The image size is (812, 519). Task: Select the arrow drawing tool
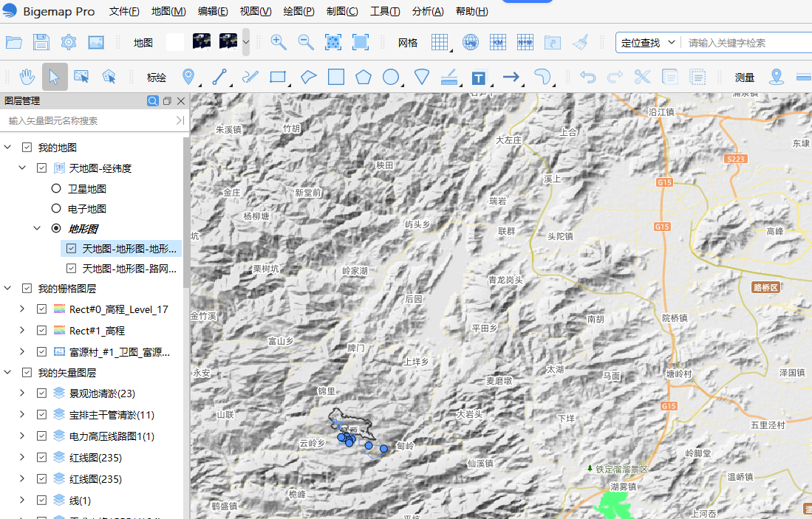point(511,77)
